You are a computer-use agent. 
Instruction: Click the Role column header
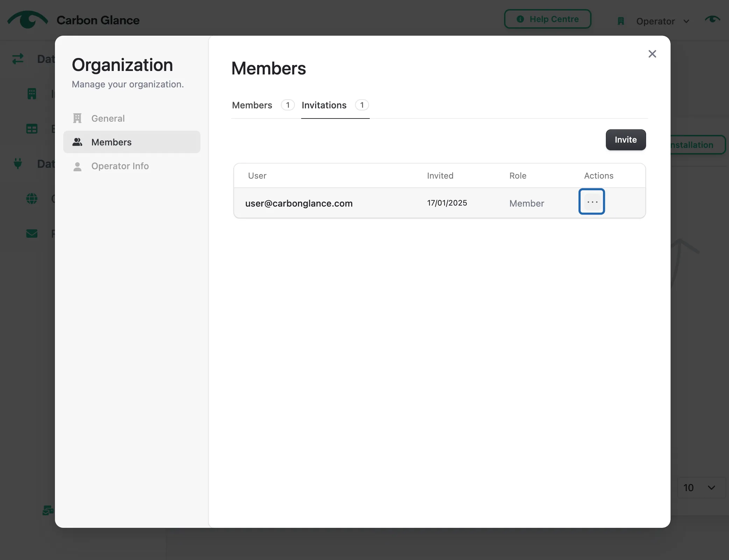(x=518, y=176)
